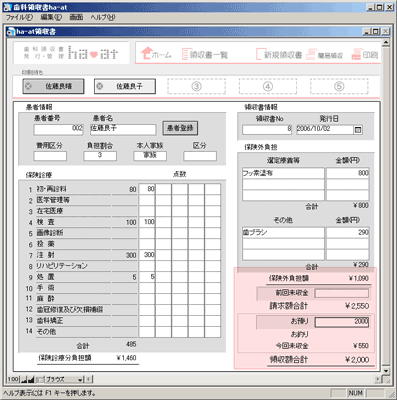Click the お預り field showing 2000
The image size is (397, 400).
(x=342, y=322)
